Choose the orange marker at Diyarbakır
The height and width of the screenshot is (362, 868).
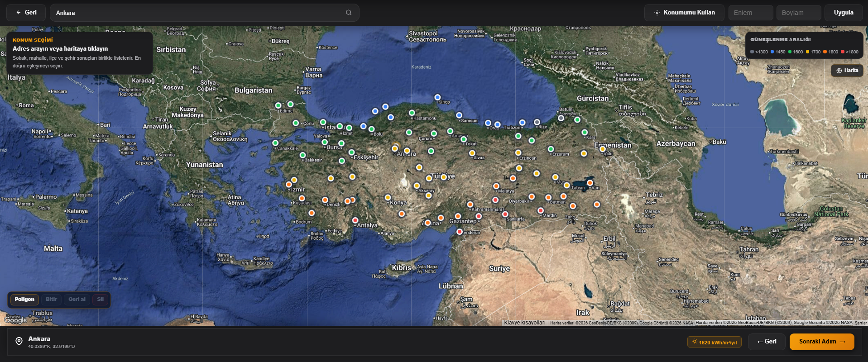coord(532,197)
